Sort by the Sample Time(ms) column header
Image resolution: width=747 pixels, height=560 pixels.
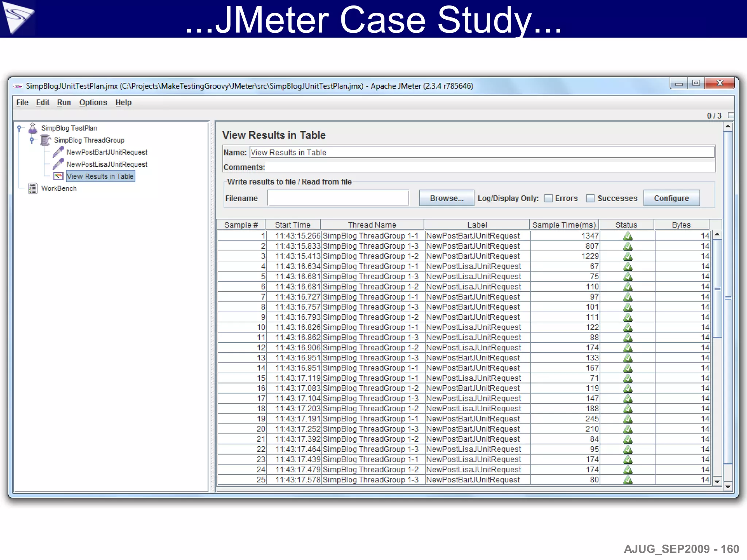pyautogui.click(x=564, y=225)
